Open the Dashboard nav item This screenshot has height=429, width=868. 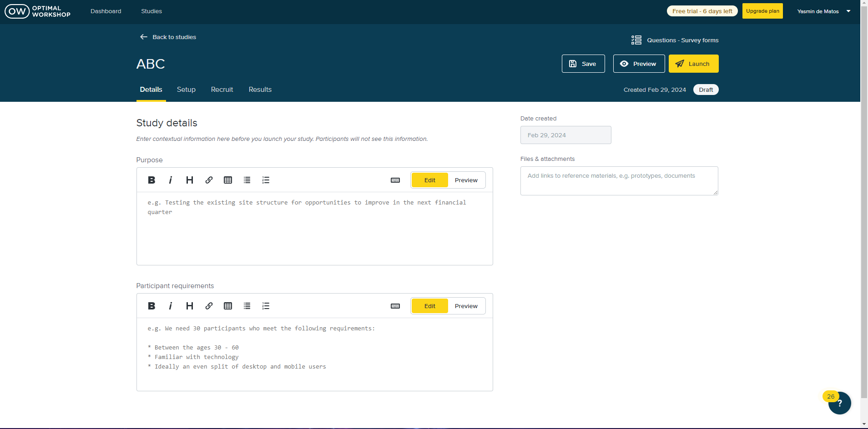[106, 11]
